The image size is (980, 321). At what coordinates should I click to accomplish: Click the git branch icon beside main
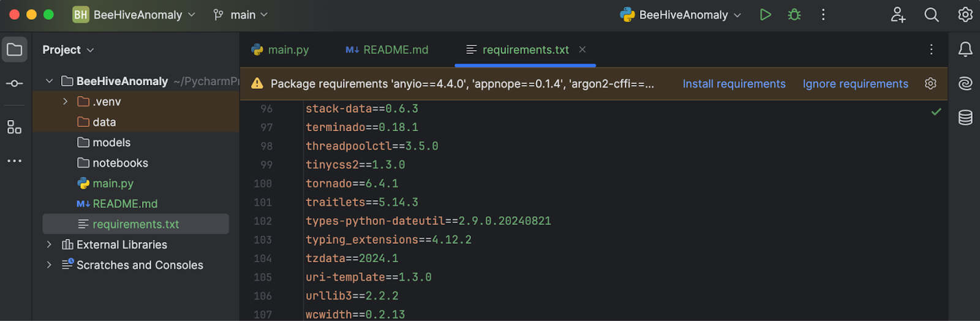[218, 15]
